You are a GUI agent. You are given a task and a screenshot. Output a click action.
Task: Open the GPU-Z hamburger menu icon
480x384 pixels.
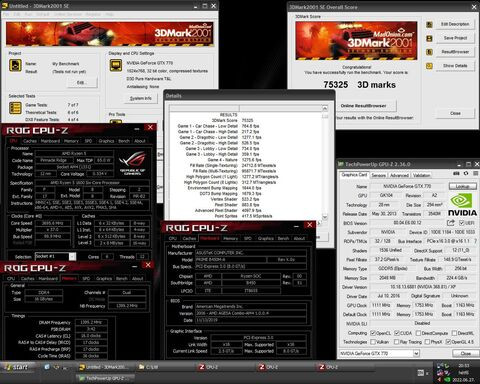coord(476,173)
